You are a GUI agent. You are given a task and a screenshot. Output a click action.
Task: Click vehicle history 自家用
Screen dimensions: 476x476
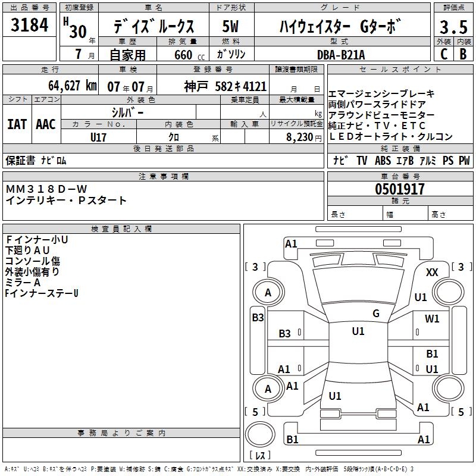point(127,55)
